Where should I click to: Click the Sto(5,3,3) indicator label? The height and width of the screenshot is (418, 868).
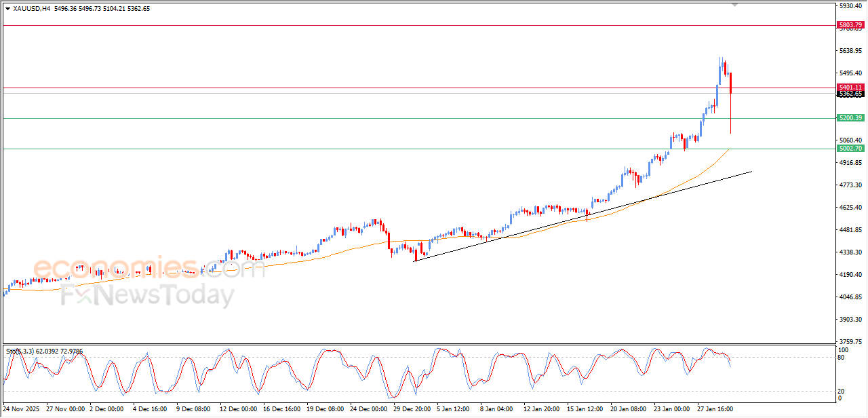(20, 351)
